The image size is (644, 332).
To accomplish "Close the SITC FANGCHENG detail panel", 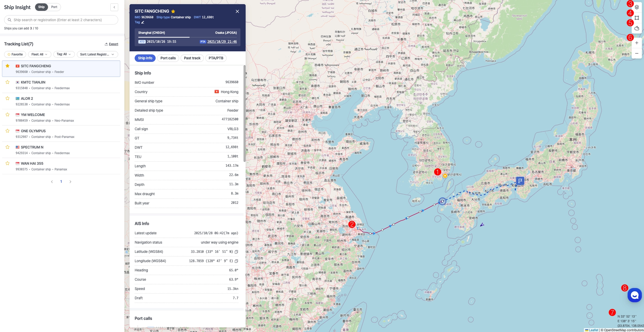I will point(237,11).
